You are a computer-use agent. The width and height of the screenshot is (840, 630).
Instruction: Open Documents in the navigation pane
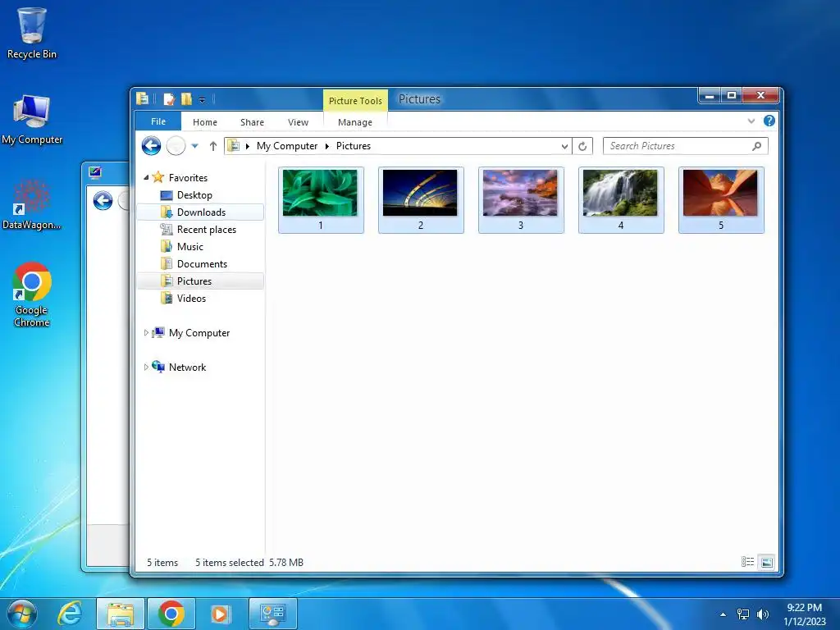pyautogui.click(x=202, y=263)
